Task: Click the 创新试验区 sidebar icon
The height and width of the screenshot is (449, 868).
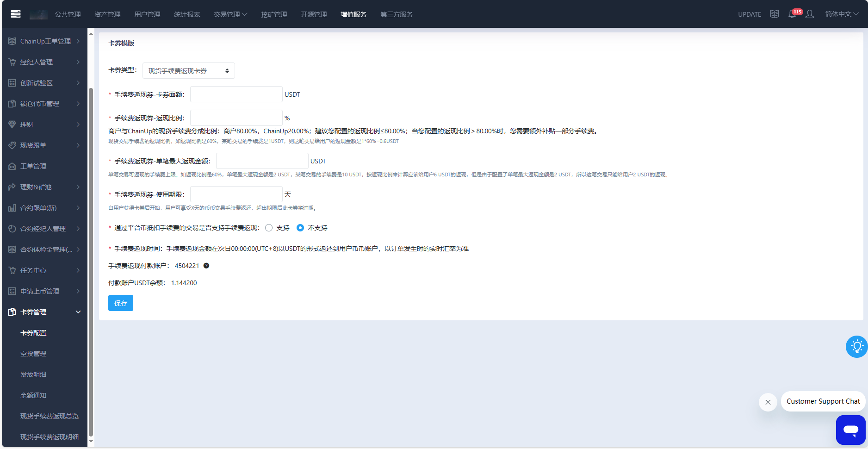Action: point(12,83)
